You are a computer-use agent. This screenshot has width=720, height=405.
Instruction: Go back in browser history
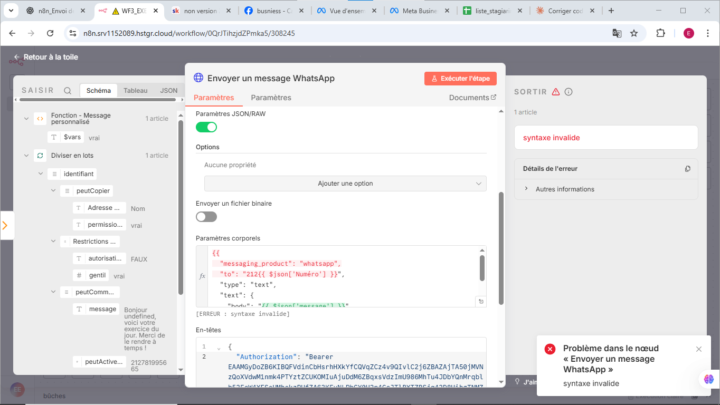point(12,33)
